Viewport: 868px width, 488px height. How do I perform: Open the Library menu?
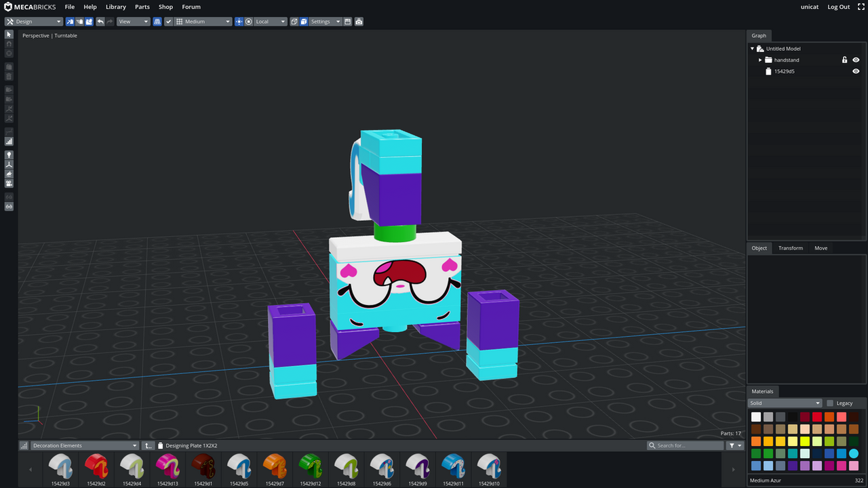tap(116, 7)
